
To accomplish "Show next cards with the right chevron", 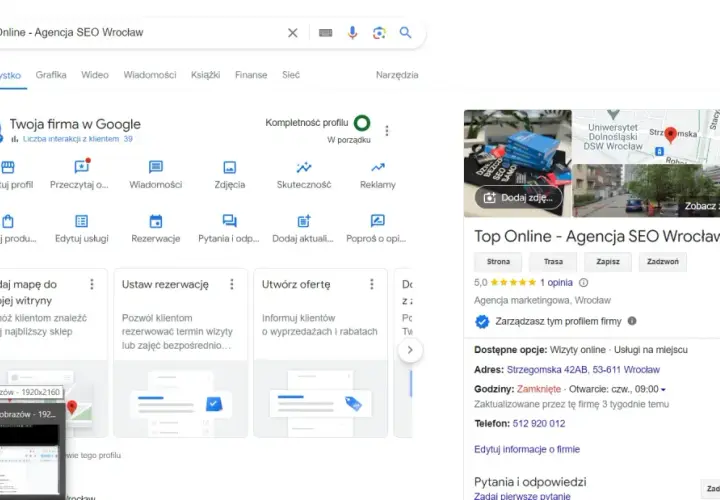I will tap(410, 350).
